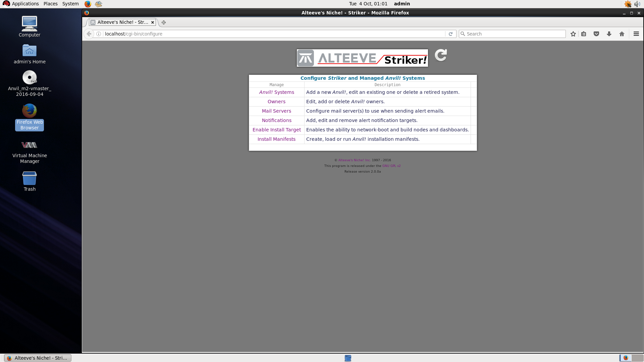Save page to Pocket icon

pos(596,34)
